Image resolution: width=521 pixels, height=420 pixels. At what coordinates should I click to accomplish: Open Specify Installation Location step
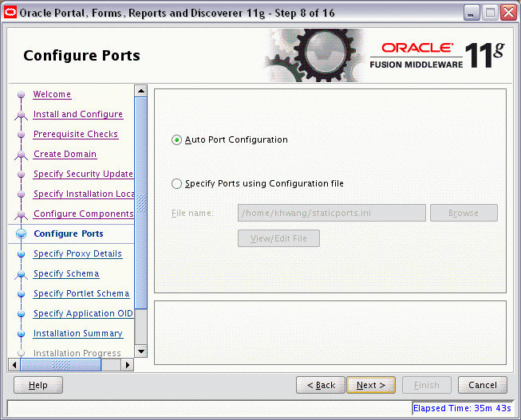pos(84,194)
